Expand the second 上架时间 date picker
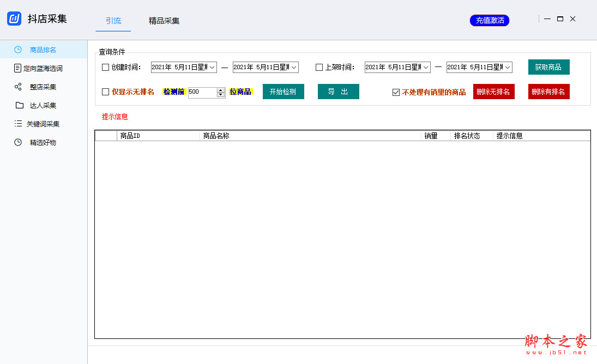 point(508,67)
